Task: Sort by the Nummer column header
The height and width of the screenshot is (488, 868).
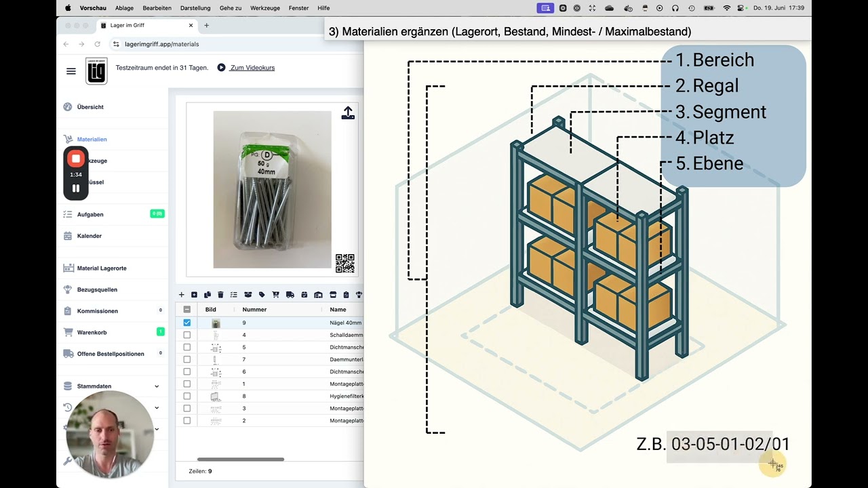Action: point(254,310)
